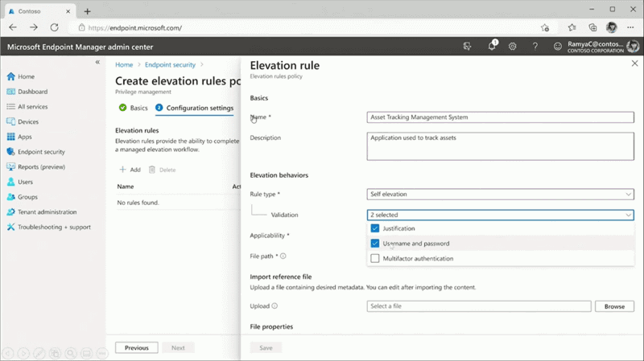Open notifications bell
This screenshot has height=361, width=644.
[x=492, y=47]
